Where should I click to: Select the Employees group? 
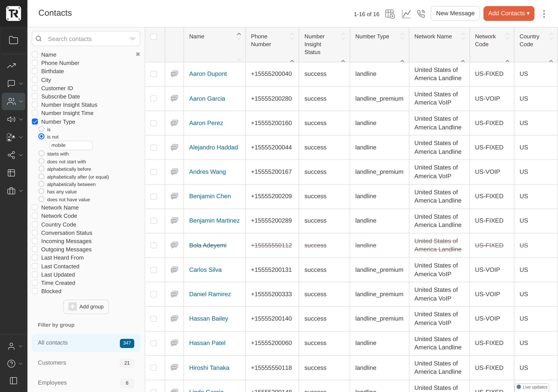pyautogui.click(x=86, y=383)
